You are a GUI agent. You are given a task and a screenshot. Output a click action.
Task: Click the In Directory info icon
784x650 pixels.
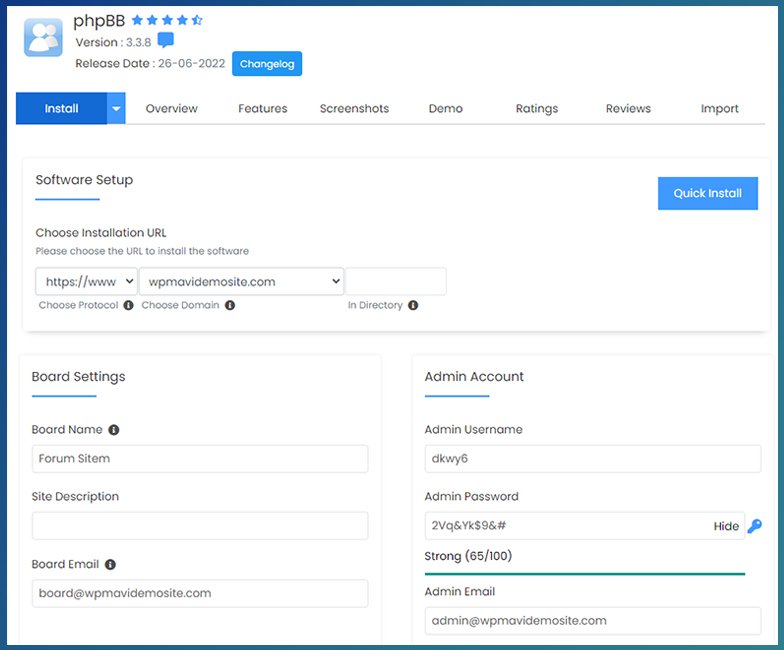click(413, 305)
